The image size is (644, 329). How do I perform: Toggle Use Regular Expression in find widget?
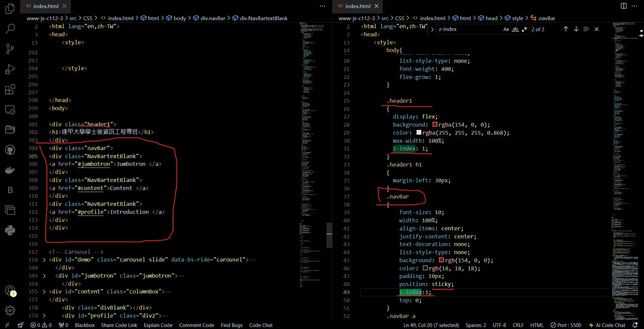(525, 30)
